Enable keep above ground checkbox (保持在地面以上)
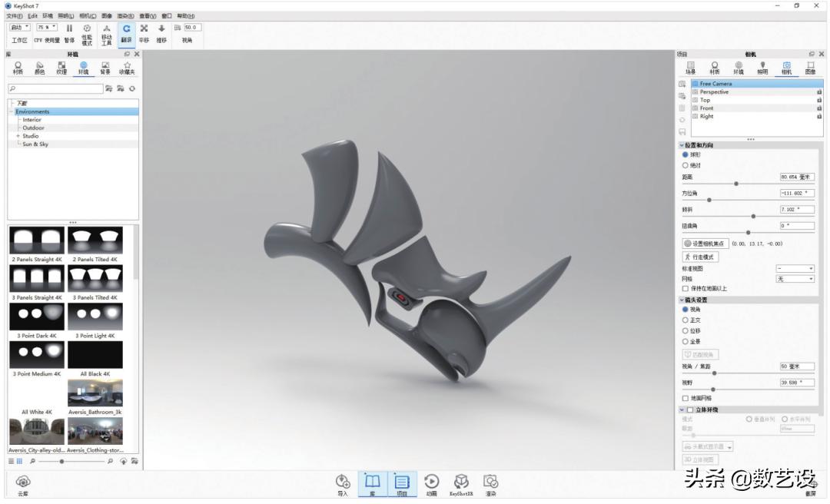The width and height of the screenshot is (830, 504). tap(686, 289)
